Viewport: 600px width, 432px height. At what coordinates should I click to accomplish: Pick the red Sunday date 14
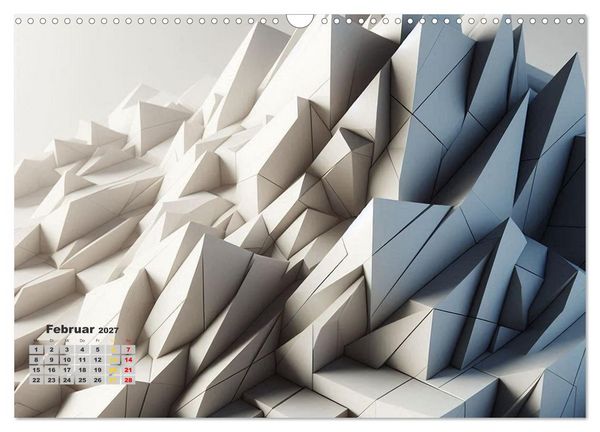(129, 360)
